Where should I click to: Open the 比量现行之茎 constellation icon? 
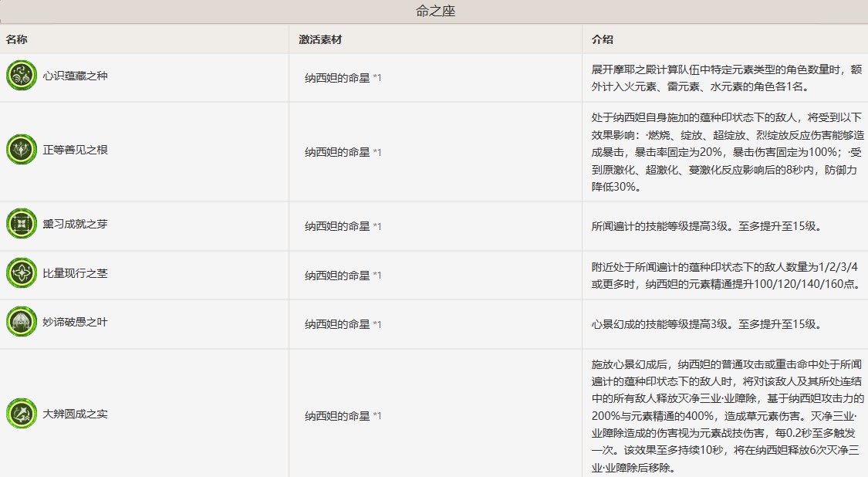22,273
